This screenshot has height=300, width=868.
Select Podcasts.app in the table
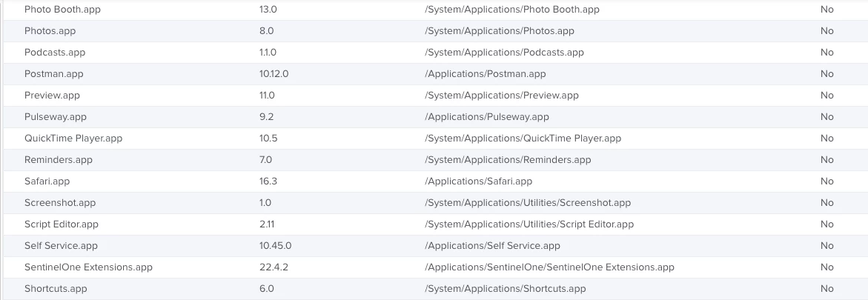click(x=55, y=53)
